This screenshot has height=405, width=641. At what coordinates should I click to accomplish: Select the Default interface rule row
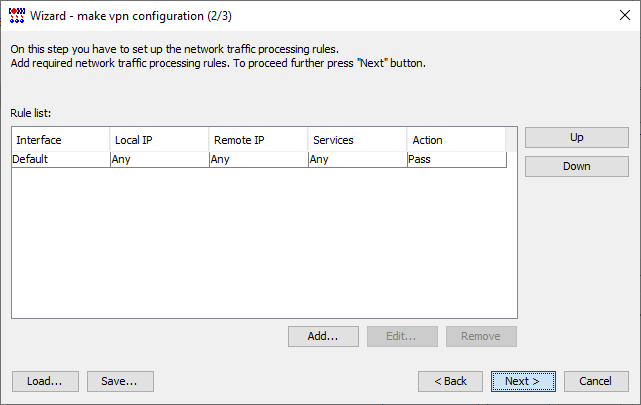point(259,159)
